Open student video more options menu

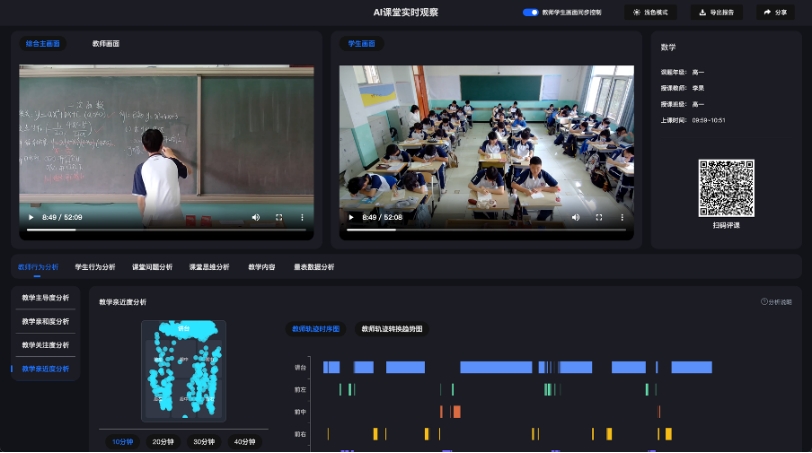[621, 217]
